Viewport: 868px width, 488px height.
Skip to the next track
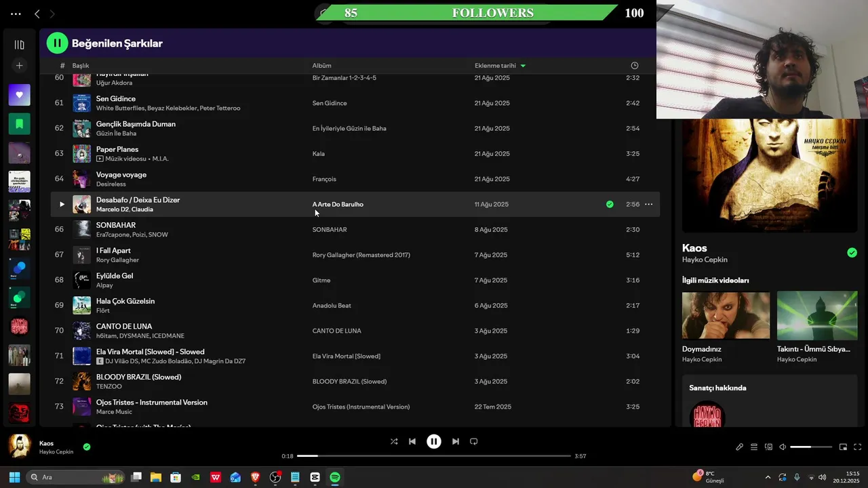456,441
